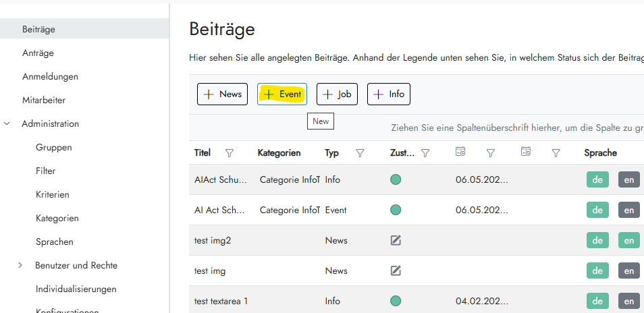Toggle the 'en' language badge for test img2

628,240
